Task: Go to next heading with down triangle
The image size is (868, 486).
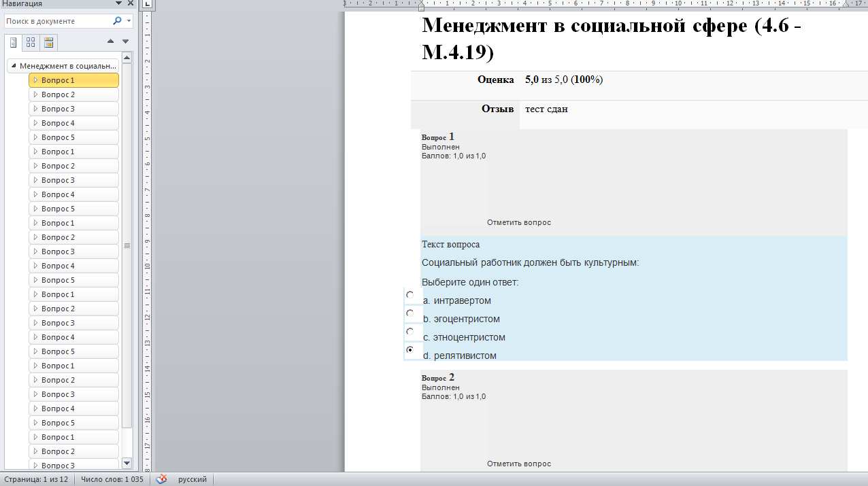Action: [125, 42]
